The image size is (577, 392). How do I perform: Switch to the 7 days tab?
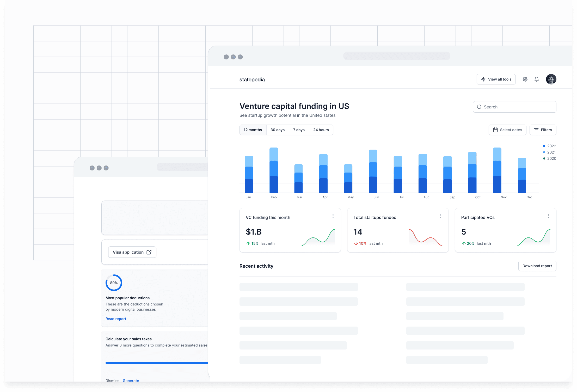tap(299, 130)
